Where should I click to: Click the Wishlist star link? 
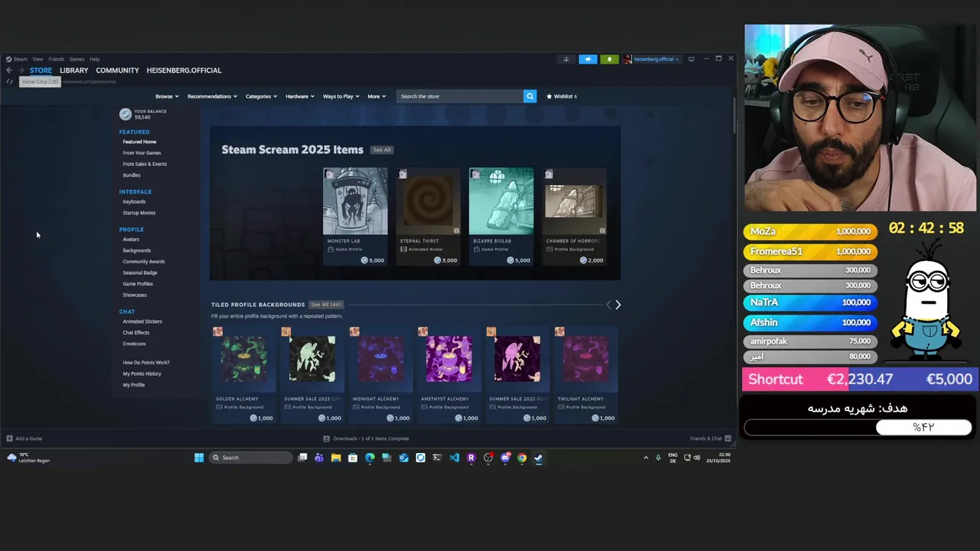tap(561, 96)
